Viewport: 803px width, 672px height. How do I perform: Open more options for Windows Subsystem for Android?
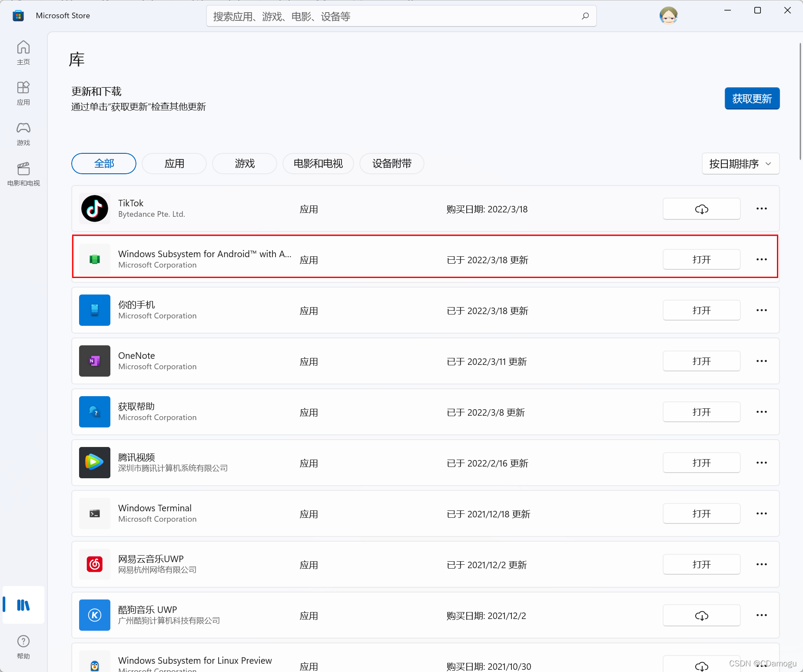(762, 259)
